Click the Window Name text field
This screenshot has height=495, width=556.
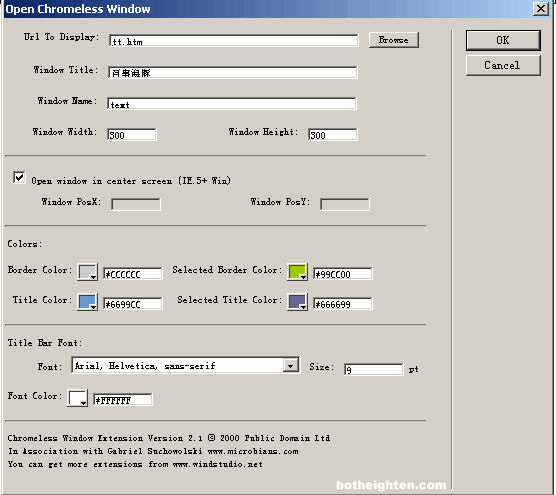click(x=232, y=103)
